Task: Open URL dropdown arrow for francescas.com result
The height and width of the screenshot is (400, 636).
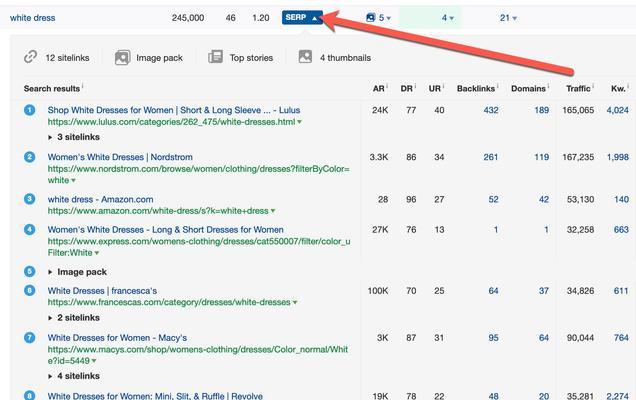Action: click(295, 302)
